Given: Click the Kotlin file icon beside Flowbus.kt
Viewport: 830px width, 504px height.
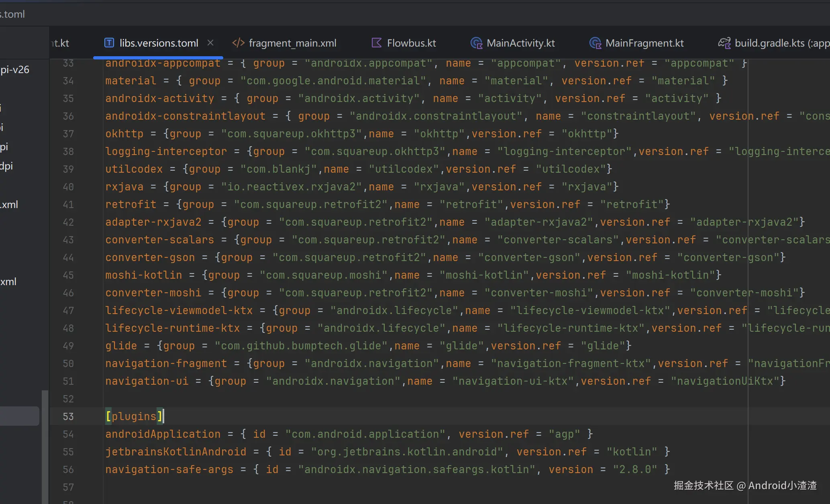Looking at the screenshot, I should coord(376,43).
